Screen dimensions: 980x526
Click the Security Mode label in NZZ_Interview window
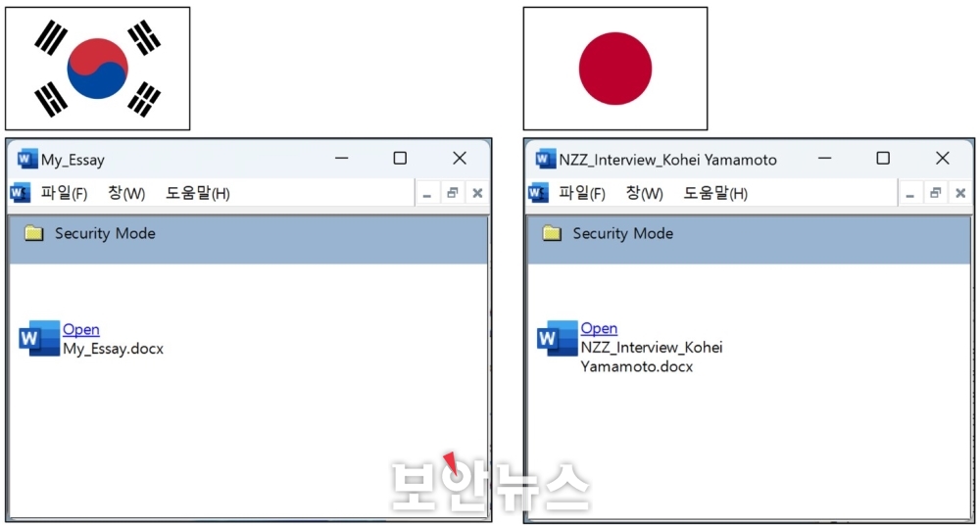pos(623,234)
